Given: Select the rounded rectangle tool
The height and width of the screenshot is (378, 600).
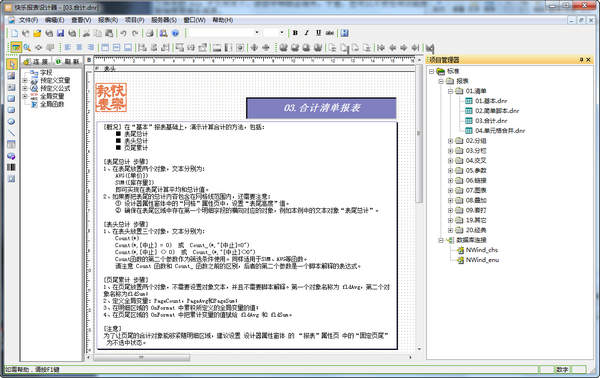Looking at the screenshot, I should (x=11, y=110).
